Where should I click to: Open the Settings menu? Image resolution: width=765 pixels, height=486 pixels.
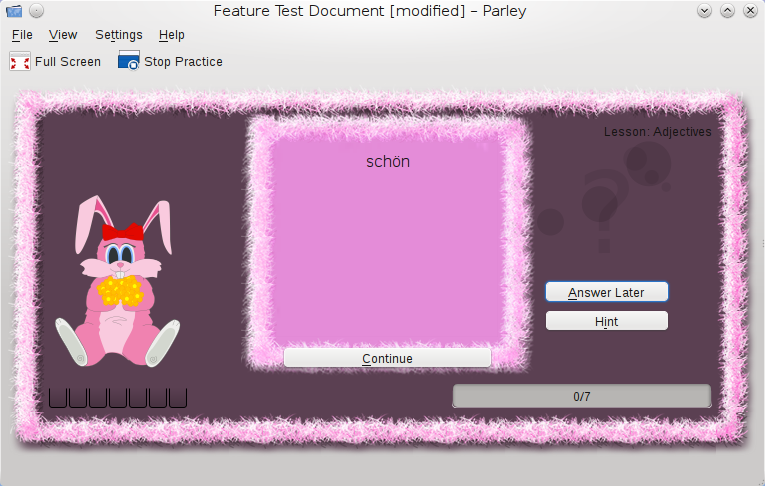coord(119,35)
